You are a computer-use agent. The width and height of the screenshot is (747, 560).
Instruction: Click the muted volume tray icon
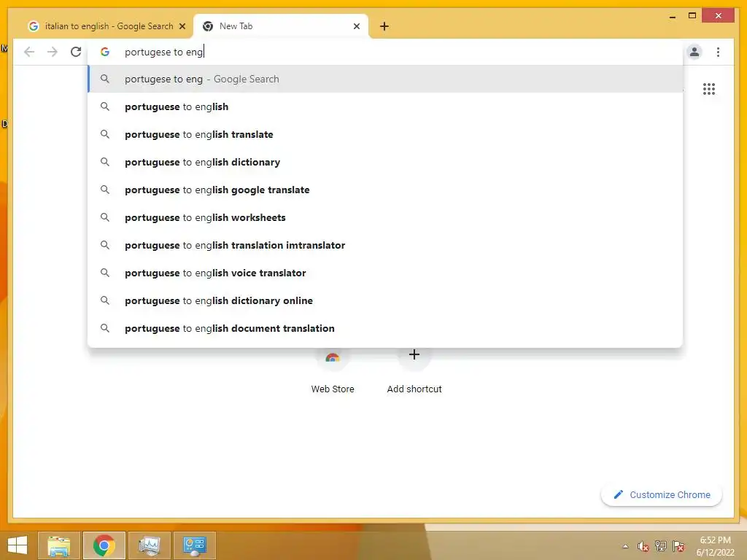click(643, 546)
